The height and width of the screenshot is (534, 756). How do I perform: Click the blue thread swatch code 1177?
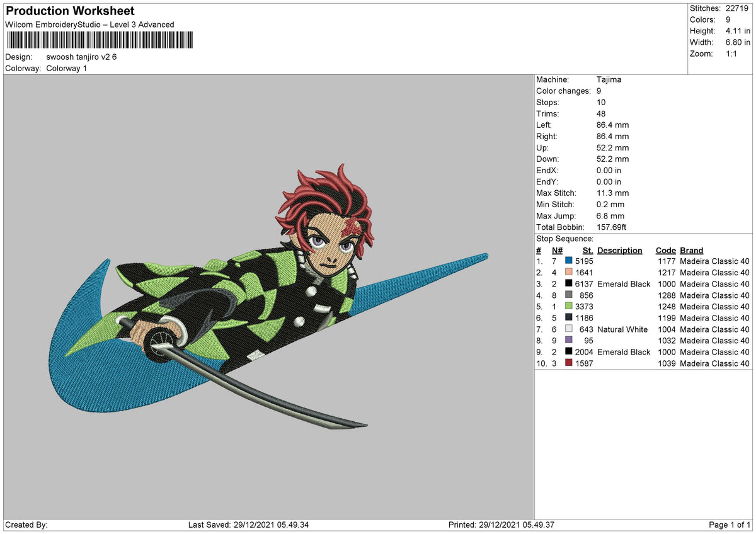pyautogui.click(x=569, y=261)
